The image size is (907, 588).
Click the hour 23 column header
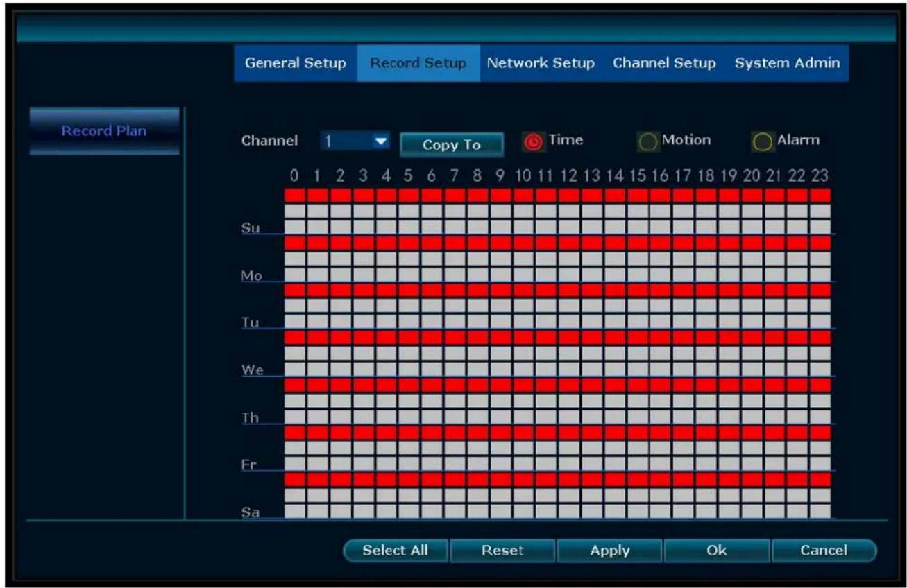click(x=820, y=177)
